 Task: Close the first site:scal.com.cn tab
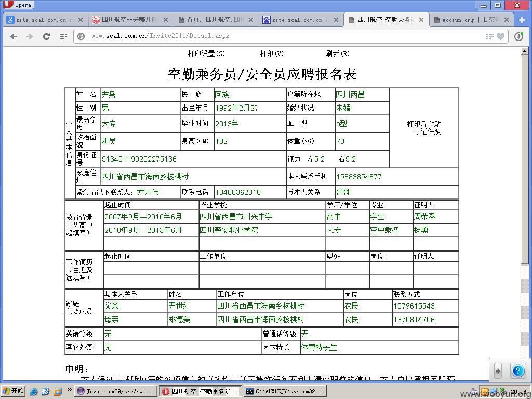tap(80, 20)
